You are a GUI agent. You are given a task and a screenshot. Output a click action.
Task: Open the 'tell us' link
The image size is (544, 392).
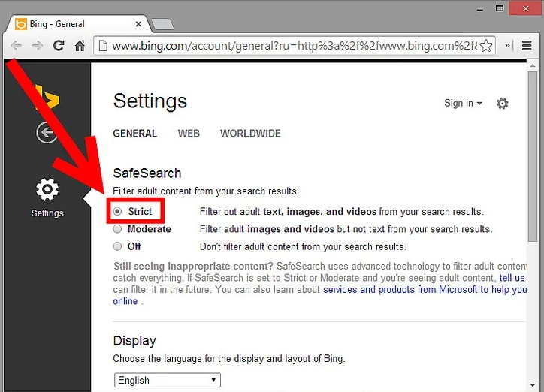[512, 278]
